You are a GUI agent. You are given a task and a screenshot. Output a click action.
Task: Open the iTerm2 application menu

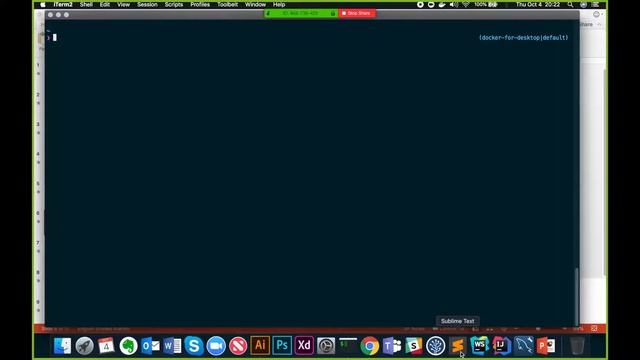(x=63, y=4)
